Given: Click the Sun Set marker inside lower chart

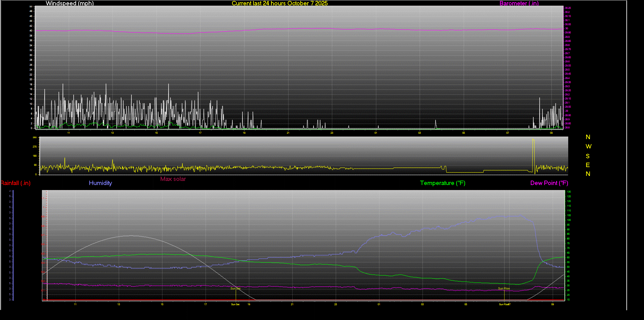Looking at the screenshot, I should [236, 289].
